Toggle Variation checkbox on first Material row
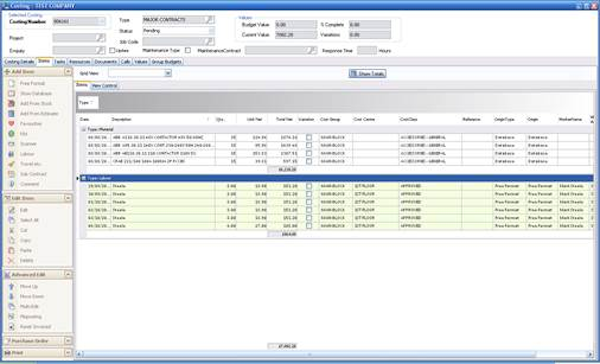The width and height of the screenshot is (600, 364). pos(309,137)
